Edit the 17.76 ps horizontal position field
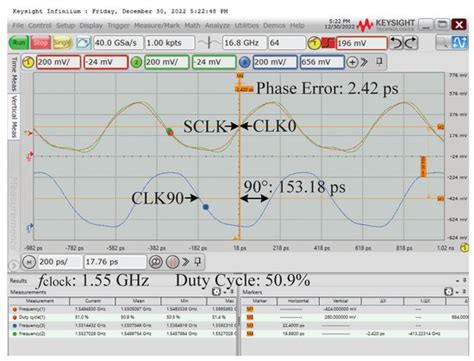 pos(115,262)
